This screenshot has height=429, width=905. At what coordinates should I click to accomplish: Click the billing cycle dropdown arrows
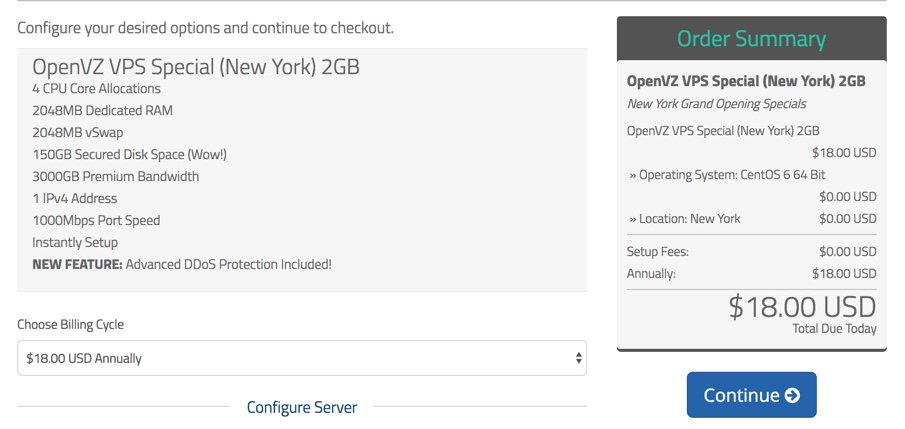click(578, 358)
